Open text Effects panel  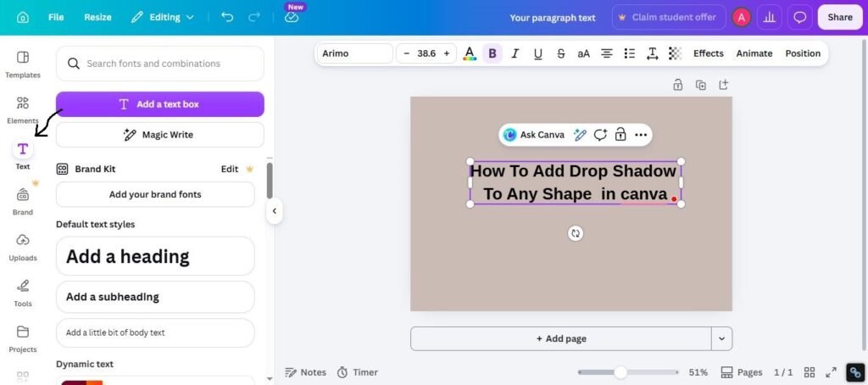pos(709,53)
